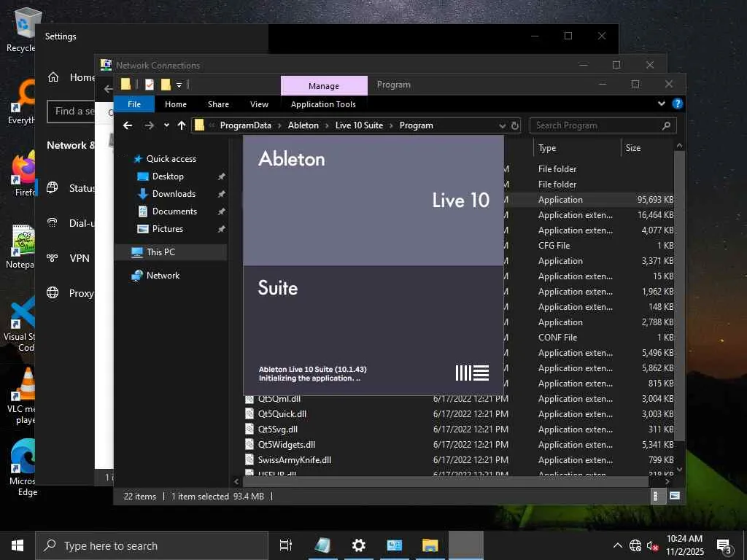
Task: Open Customize Quick Access Toolbar dropdown
Action: pos(179,85)
